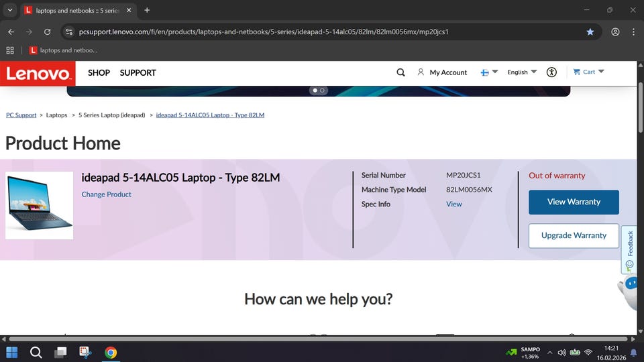Open the accessibility options icon
Image resolution: width=644 pixels, height=362 pixels.
click(x=551, y=72)
